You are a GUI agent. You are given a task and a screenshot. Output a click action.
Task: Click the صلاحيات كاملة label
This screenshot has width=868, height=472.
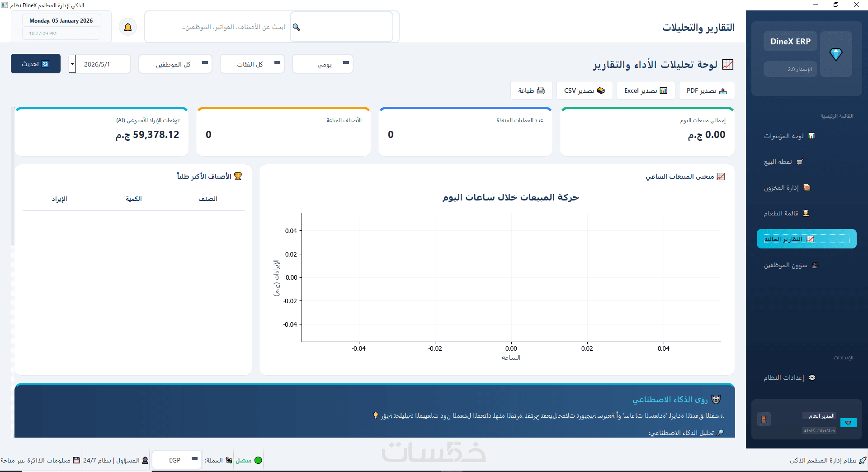(819, 430)
